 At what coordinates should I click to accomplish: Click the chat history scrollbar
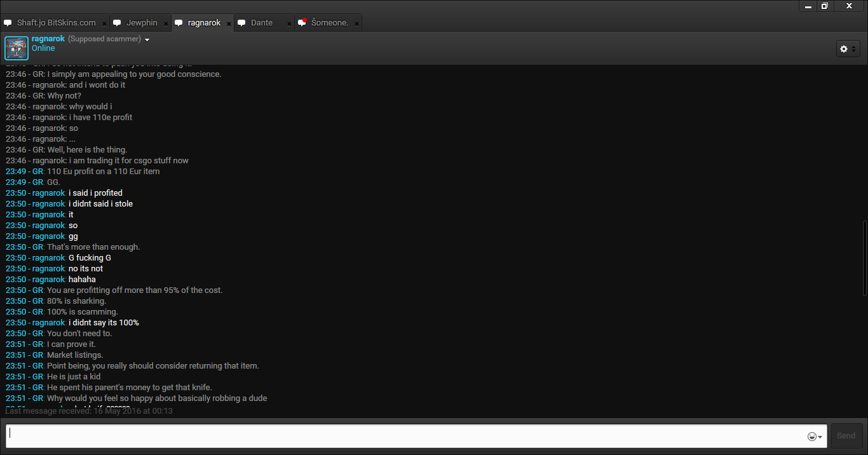[864, 257]
